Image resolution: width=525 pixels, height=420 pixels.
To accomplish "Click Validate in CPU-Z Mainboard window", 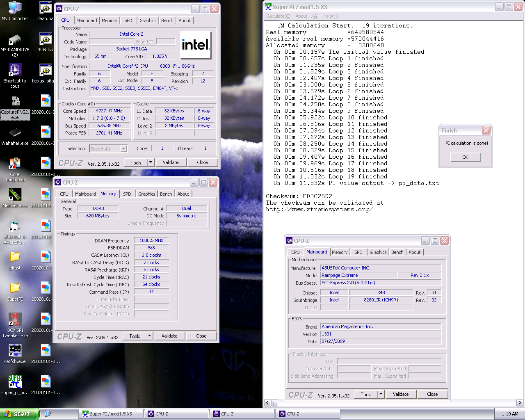I will [x=401, y=394].
